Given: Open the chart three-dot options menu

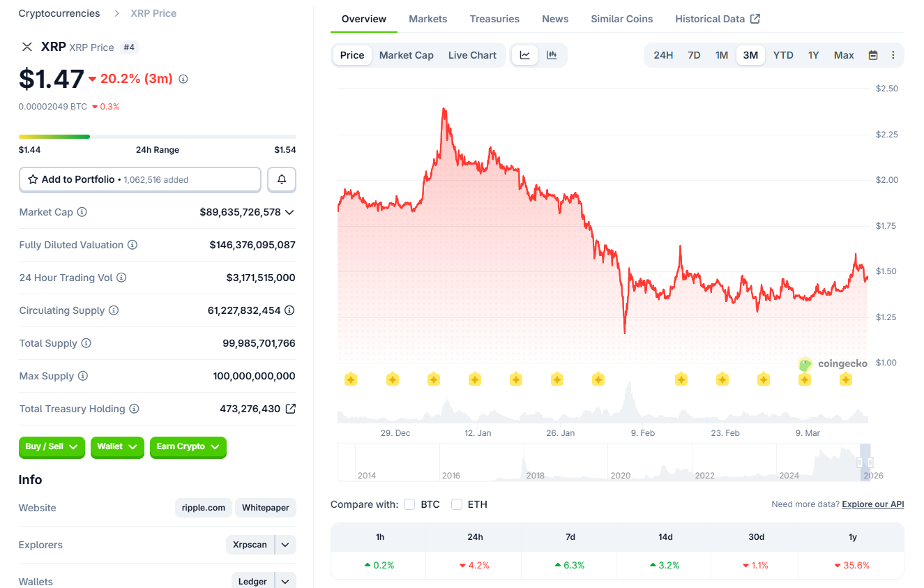Looking at the screenshot, I should pyautogui.click(x=893, y=54).
